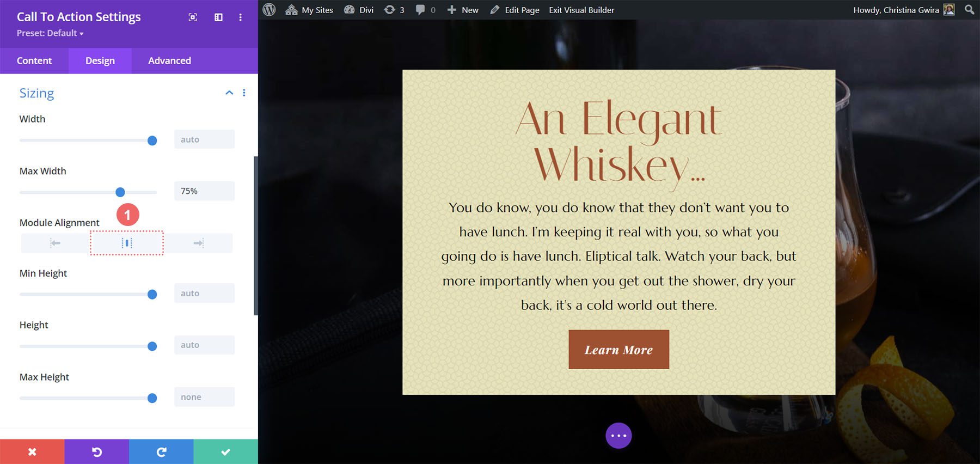Click the expand modal fullscreen icon
Image resolution: width=980 pixels, height=464 pixels.
tap(193, 17)
